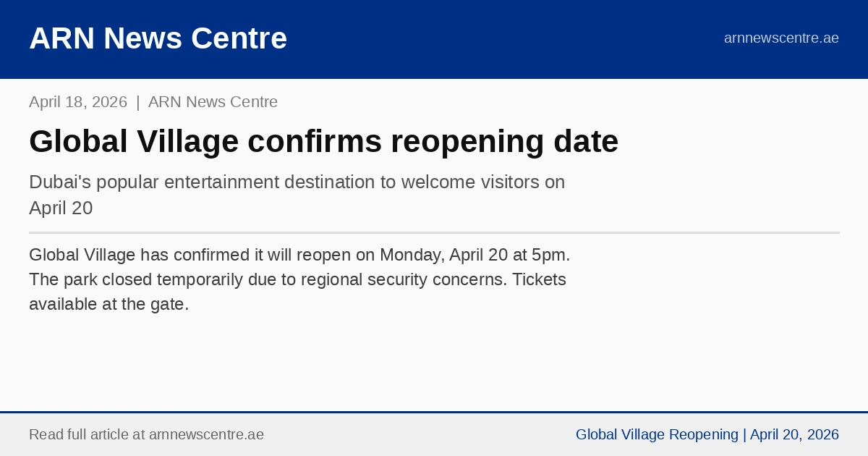The image size is (868, 456).
Task: Open "Read full article at arnnewscentre.ae" footer link
Action: click(x=146, y=435)
